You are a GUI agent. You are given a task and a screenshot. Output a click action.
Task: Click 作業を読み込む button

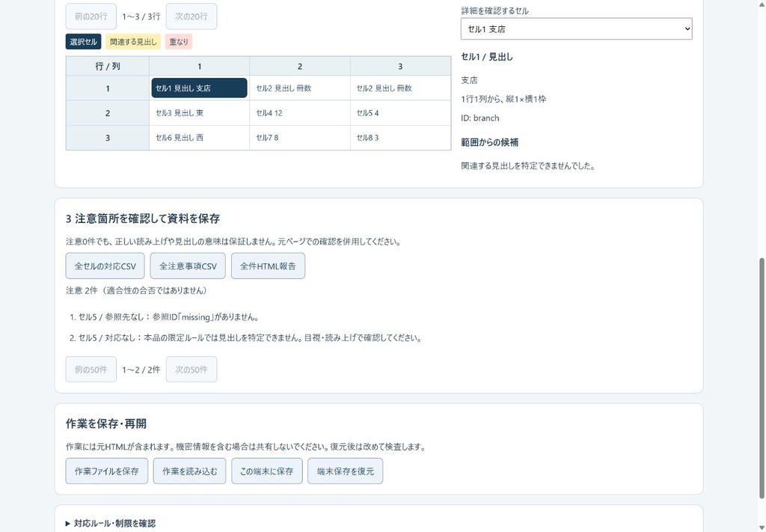[x=189, y=471]
